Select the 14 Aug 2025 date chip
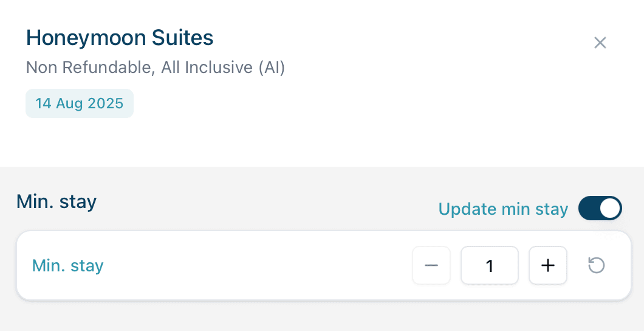The width and height of the screenshot is (644, 331). [80, 103]
